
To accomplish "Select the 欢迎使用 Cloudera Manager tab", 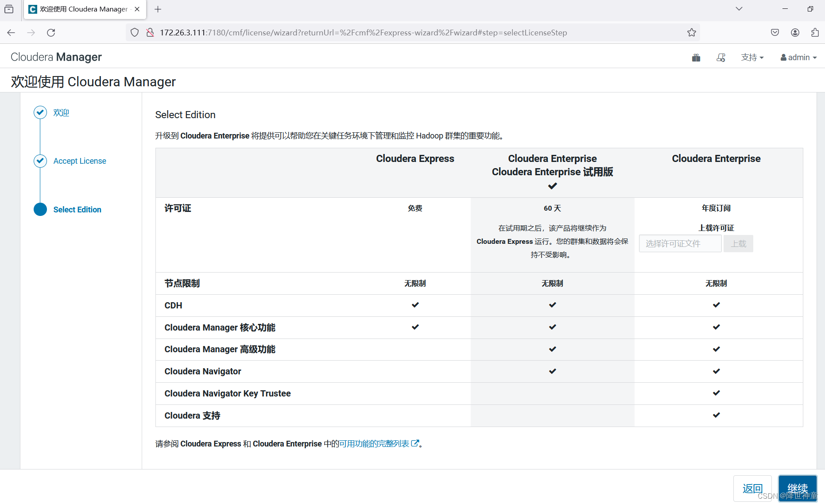I will pyautogui.click(x=84, y=9).
